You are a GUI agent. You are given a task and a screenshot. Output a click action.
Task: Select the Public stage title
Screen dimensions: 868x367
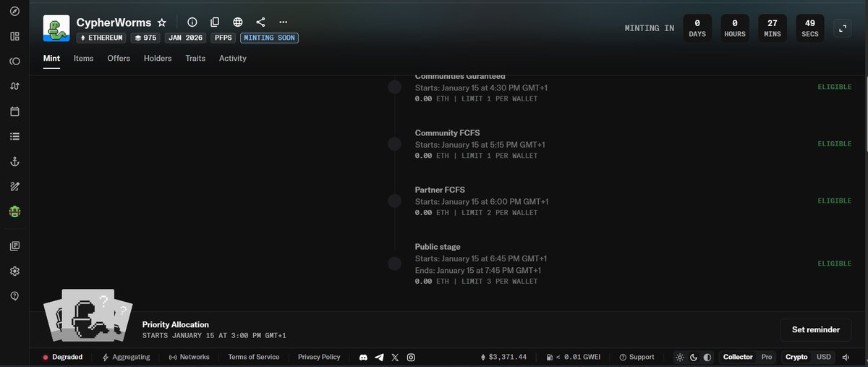coord(438,247)
